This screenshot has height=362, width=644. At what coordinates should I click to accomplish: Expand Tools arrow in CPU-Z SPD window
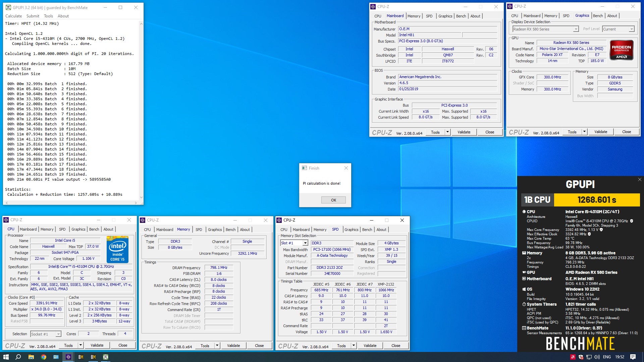[x=354, y=346]
